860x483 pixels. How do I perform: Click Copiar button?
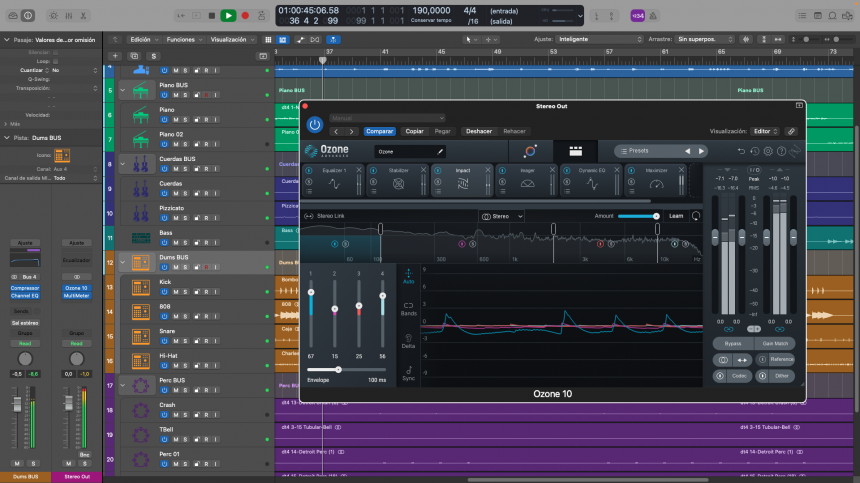[x=414, y=132]
